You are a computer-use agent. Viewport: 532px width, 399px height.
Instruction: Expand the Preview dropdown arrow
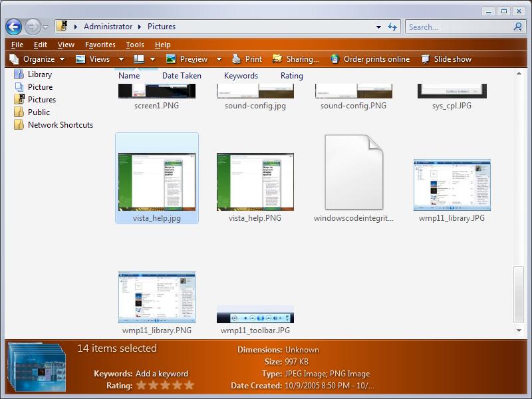(219, 59)
